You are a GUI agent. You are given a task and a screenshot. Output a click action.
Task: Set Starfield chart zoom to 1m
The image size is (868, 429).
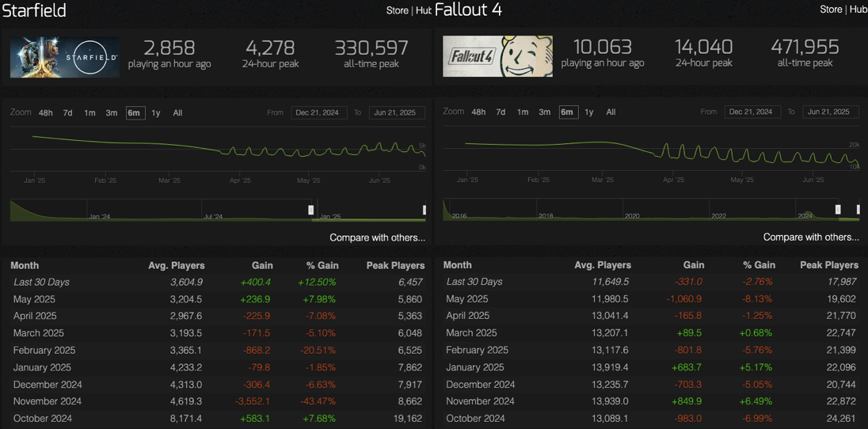[x=89, y=113]
